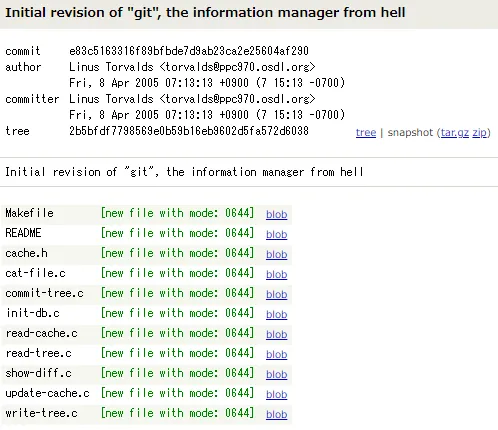Download the zip snapshot

coord(480,133)
